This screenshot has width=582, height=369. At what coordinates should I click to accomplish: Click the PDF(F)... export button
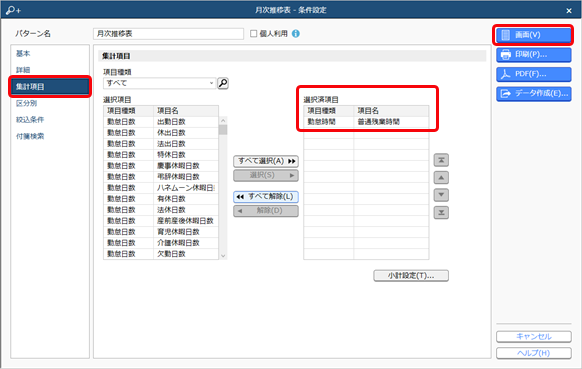pos(533,74)
